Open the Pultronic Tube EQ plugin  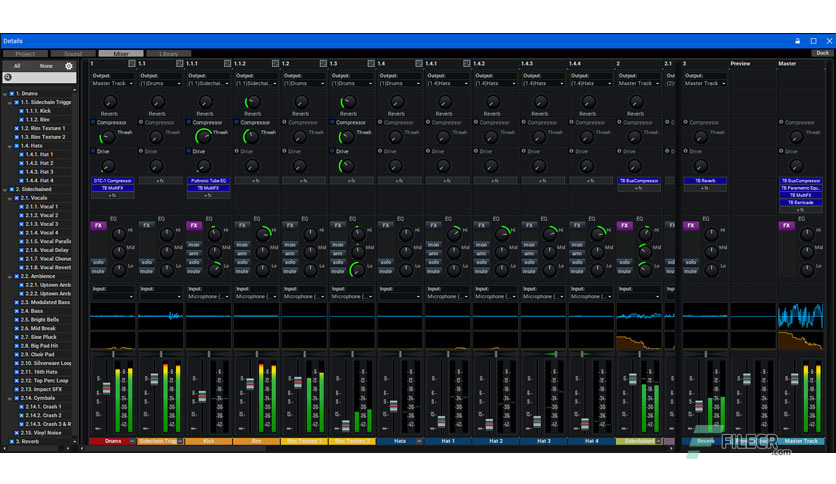[208, 181]
